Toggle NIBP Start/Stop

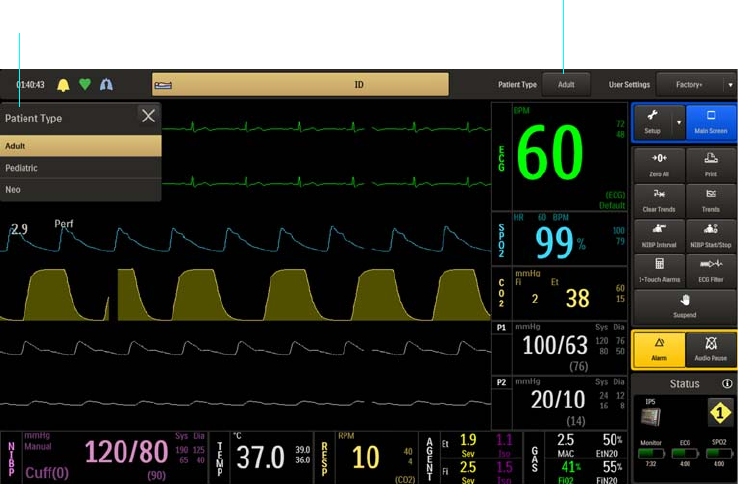tap(711, 236)
